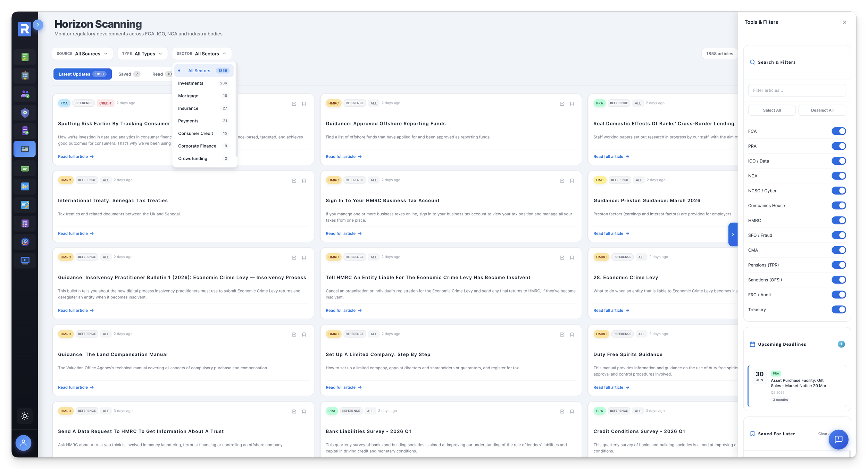
Task: Open the building sidebar icon
Action: 25,75
